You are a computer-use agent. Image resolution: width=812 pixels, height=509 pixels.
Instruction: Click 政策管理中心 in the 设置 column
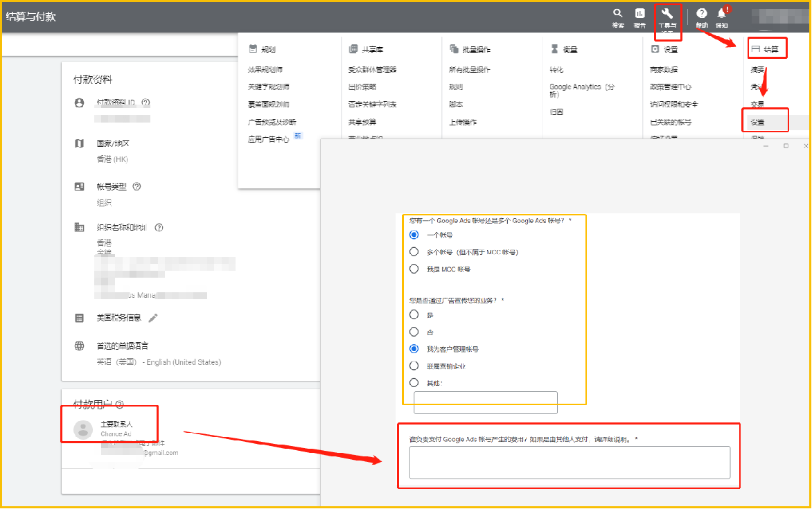(x=670, y=87)
